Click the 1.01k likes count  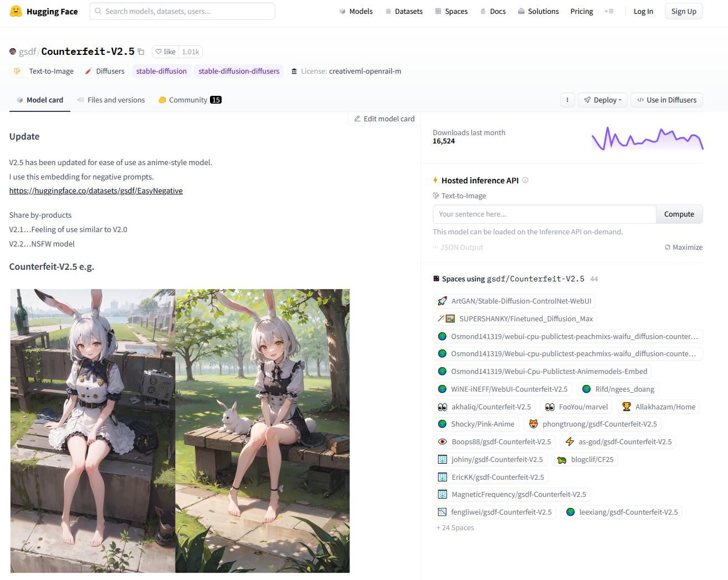tap(191, 52)
